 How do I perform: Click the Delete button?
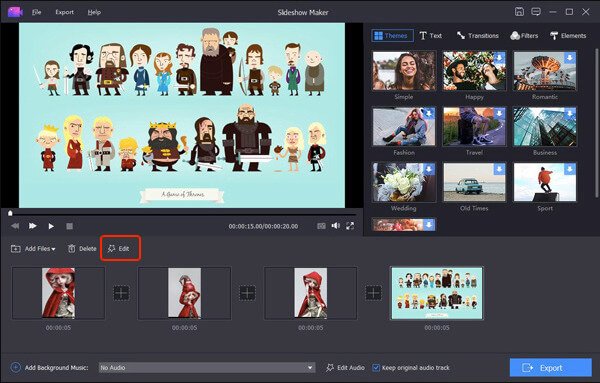(x=82, y=249)
